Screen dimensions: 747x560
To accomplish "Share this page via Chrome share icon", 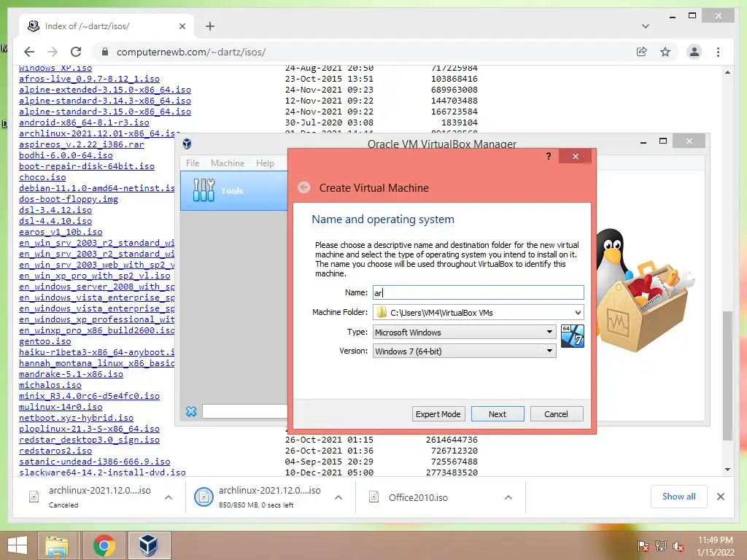I will (x=642, y=52).
